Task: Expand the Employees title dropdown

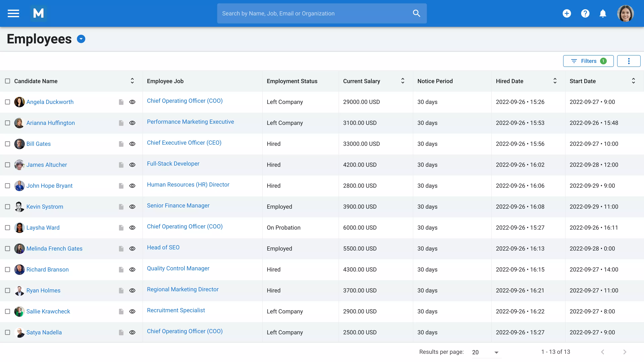Action: pyautogui.click(x=81, y=39)
